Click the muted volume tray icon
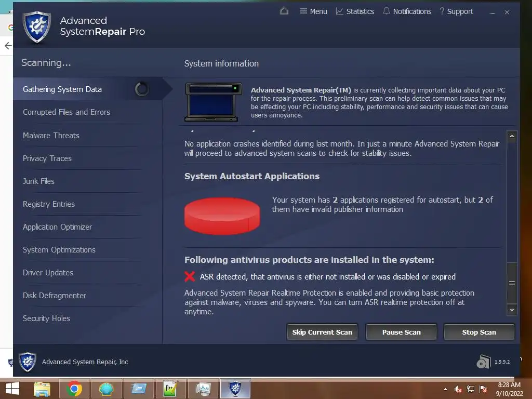 coord(458,389)
